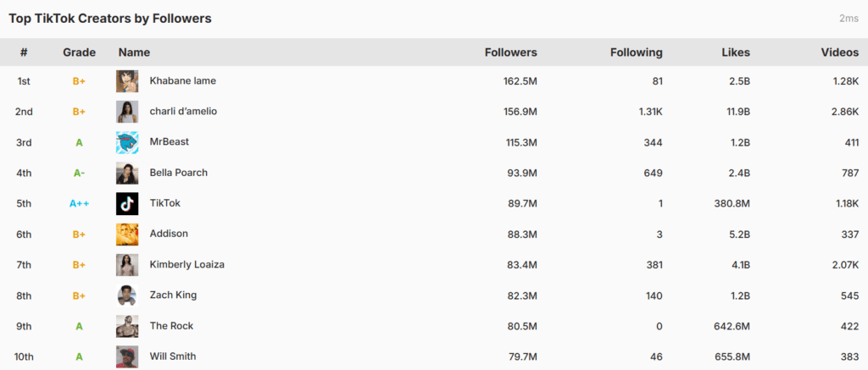
Task: Sort by Videos column header
Action: pyautogui.click(x=840, y=52)
